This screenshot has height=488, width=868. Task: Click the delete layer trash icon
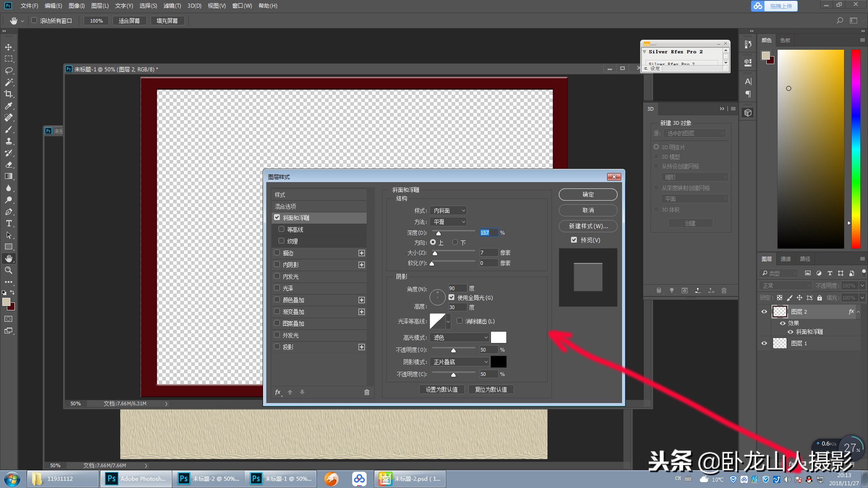[724, 291]
